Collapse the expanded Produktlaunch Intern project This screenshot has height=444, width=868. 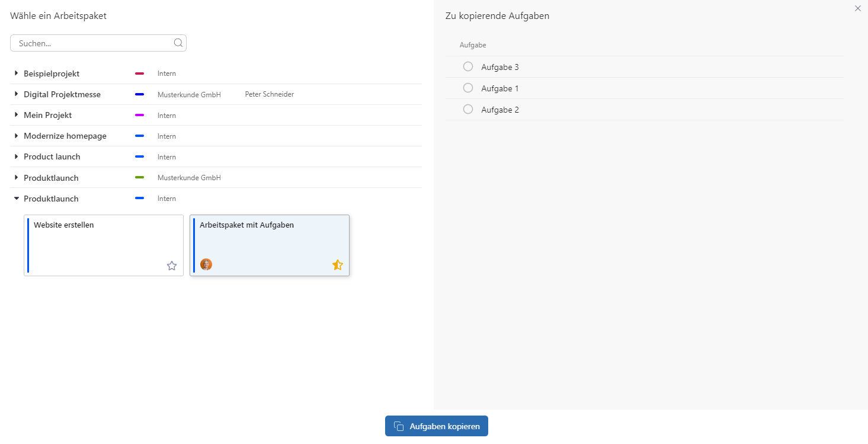coord(17,198)
